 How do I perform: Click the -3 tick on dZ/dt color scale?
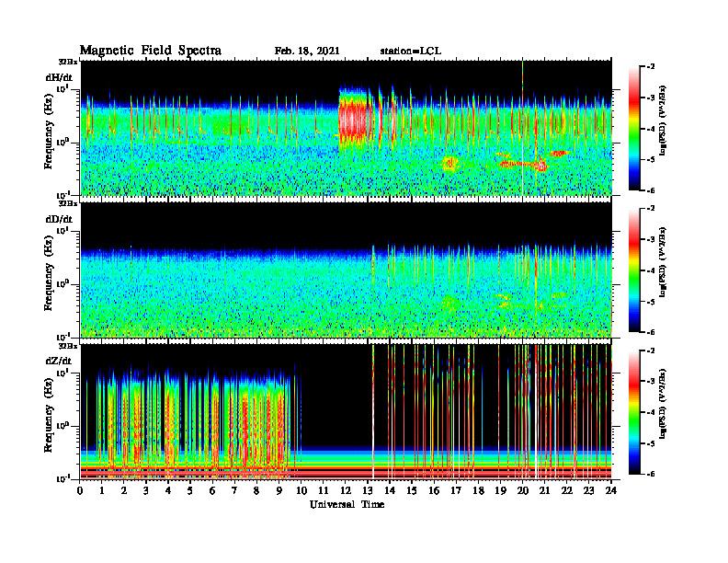651,382
